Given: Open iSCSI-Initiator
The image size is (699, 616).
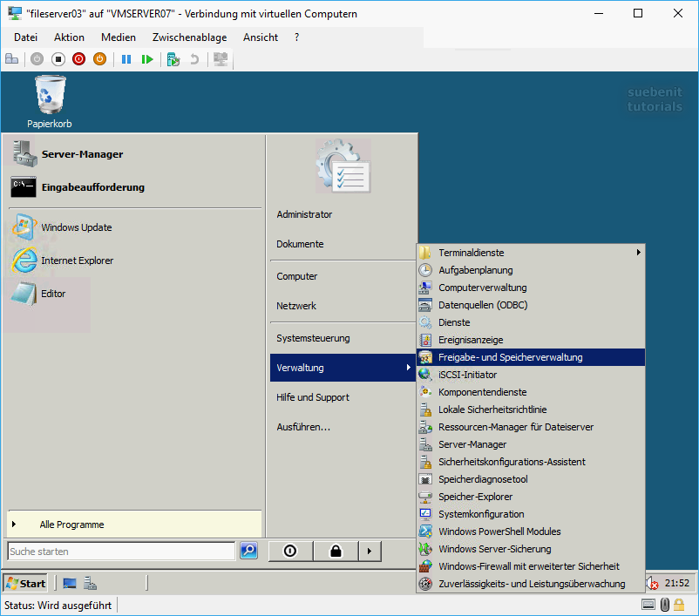Looking at the screenshot, I should (x=531, y=375).
